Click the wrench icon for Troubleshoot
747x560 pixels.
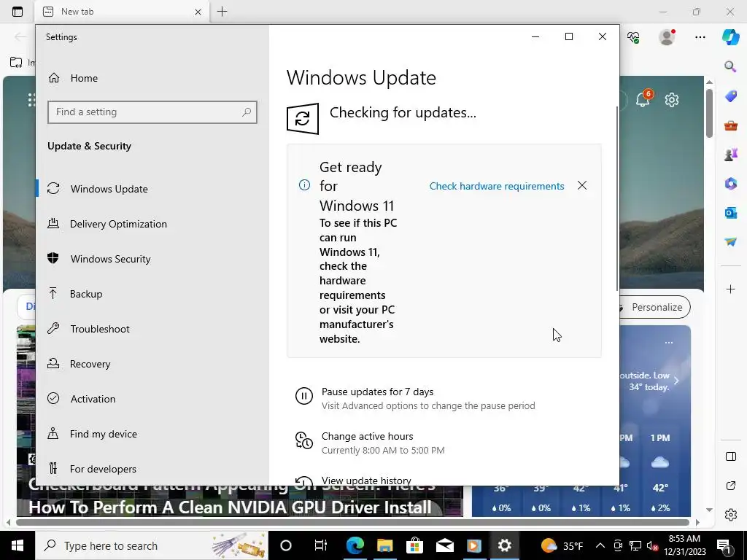point(53,328)
